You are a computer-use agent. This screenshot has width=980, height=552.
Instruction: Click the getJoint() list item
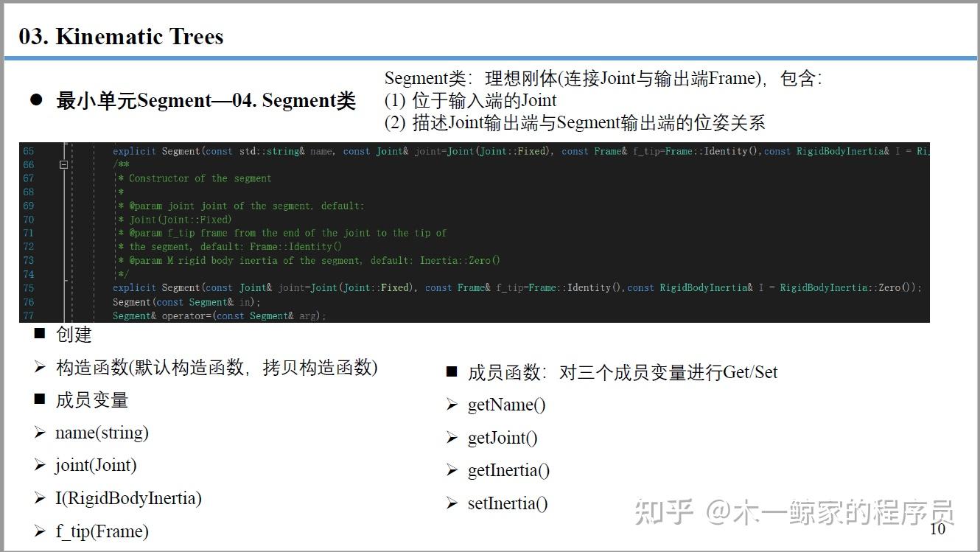(503, 438)
